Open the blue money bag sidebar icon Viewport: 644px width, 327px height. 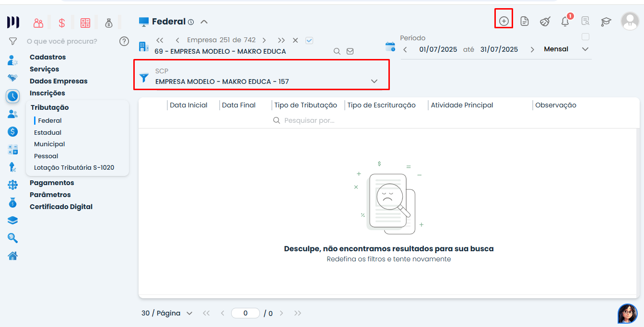[x=12, y=202]
